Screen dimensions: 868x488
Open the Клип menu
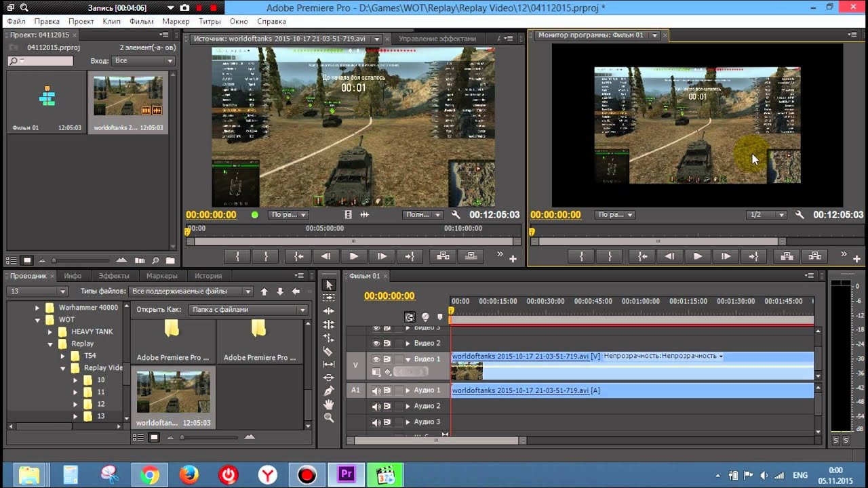tap(112, 22)
